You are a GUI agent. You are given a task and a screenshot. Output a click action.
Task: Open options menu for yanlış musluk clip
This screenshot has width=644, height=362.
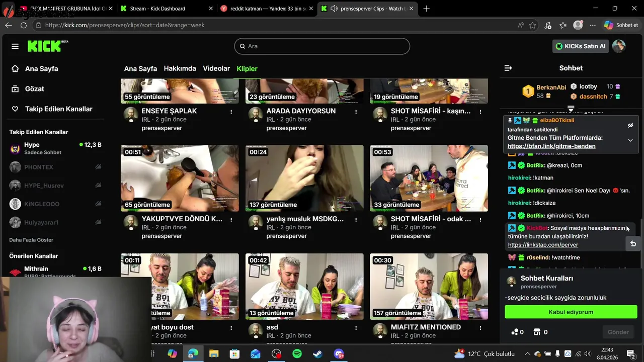(x=356, y=220)
